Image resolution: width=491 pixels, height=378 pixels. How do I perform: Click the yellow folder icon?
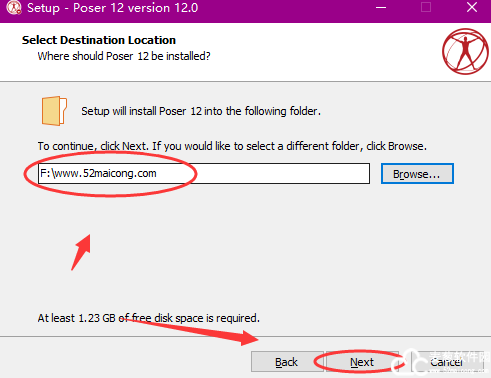click(x=54, y=111)
